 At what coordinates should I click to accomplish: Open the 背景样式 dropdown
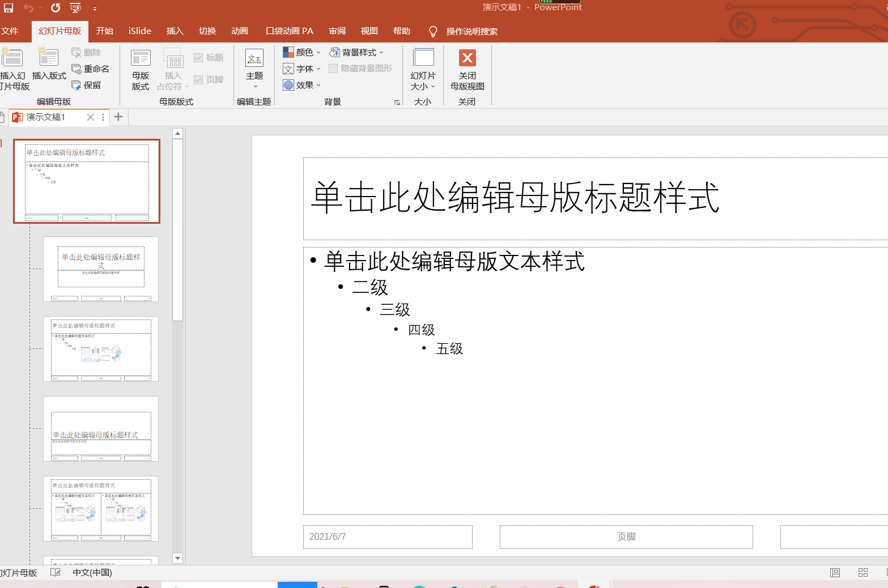[356, 52]
